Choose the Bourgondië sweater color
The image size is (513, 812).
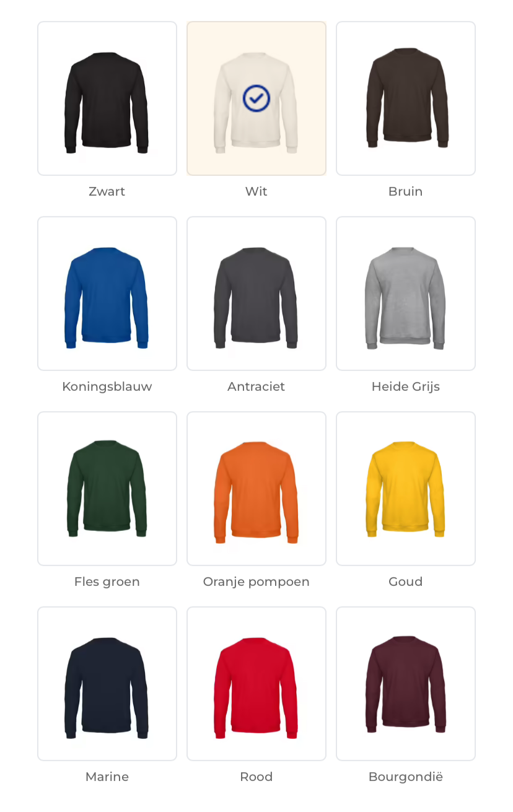tap(406, 684)
